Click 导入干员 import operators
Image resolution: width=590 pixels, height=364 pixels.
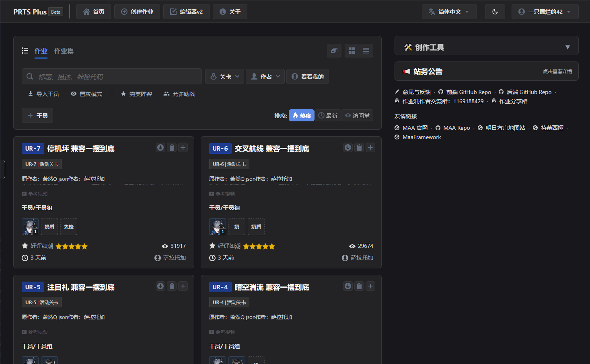point(43,94)
